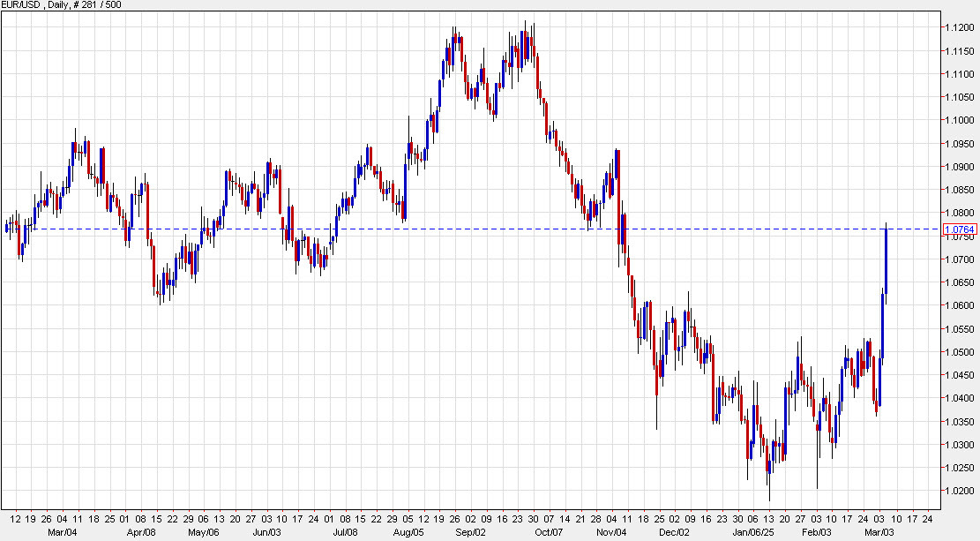The width and height of the screenshot is (980, 541).
Task: Select the red 1.0764 current price tag
Action: coord(960,229)
